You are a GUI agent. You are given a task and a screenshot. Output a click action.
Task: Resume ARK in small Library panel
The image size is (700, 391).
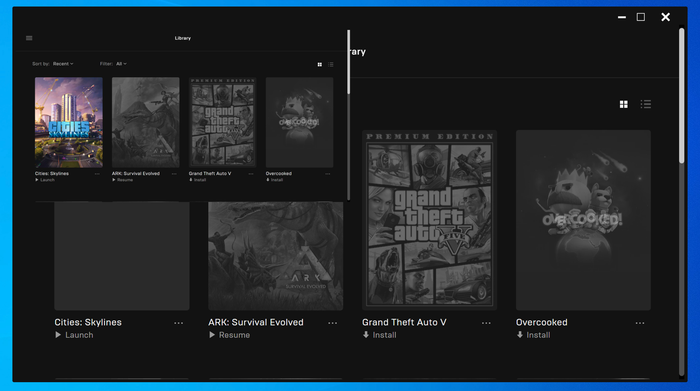(x=122, y=180)
